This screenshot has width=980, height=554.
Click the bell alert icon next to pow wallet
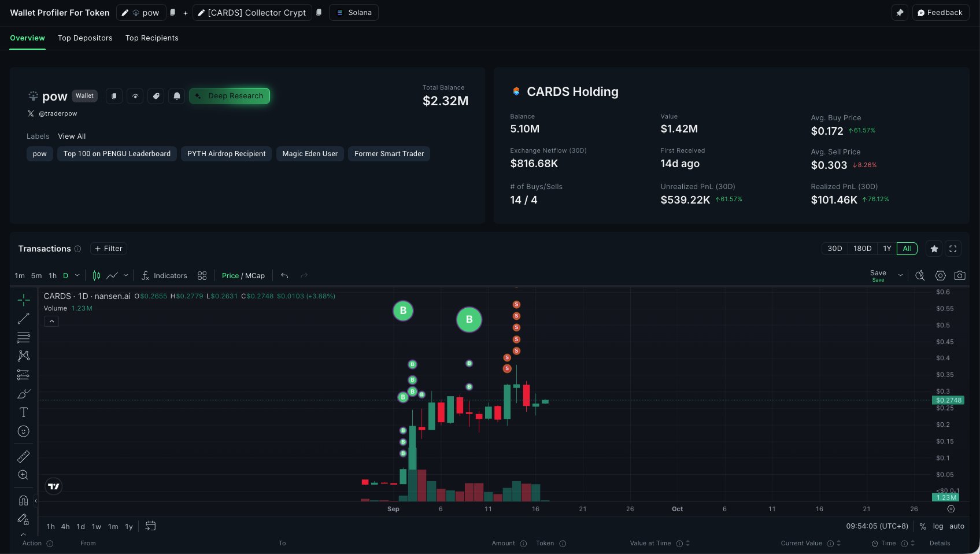point(176,96)
